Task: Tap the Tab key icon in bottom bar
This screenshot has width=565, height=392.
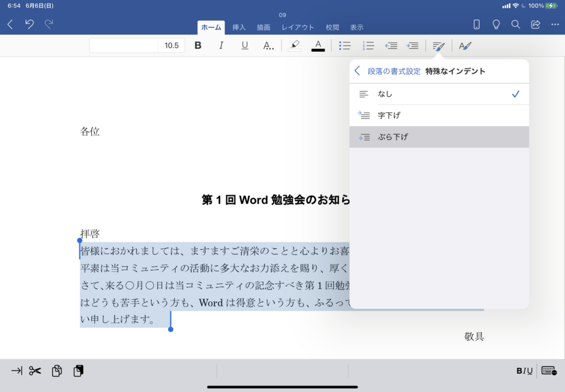Action: [17, 371]
